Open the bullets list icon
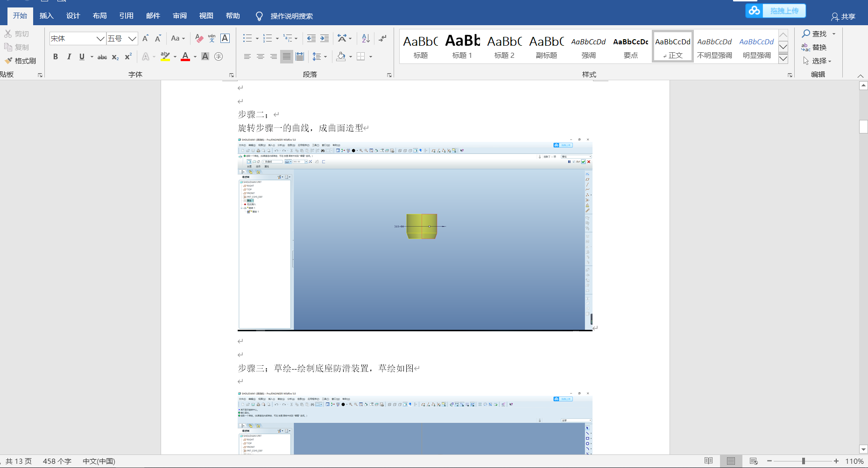Image resolution: width=868 pixels, height=468 pixels. [247, 38]
